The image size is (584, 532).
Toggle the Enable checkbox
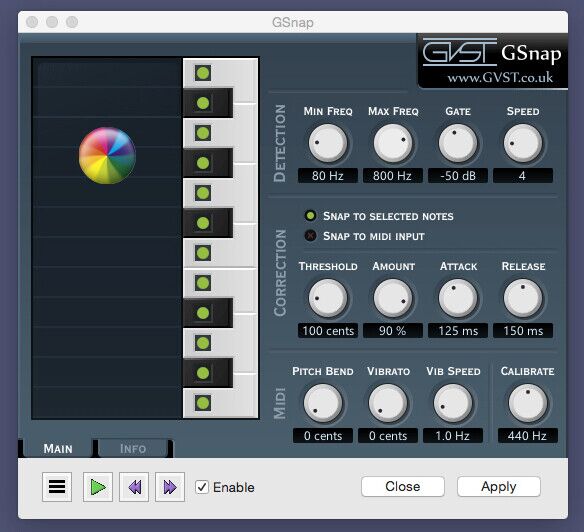click(202, 487)
